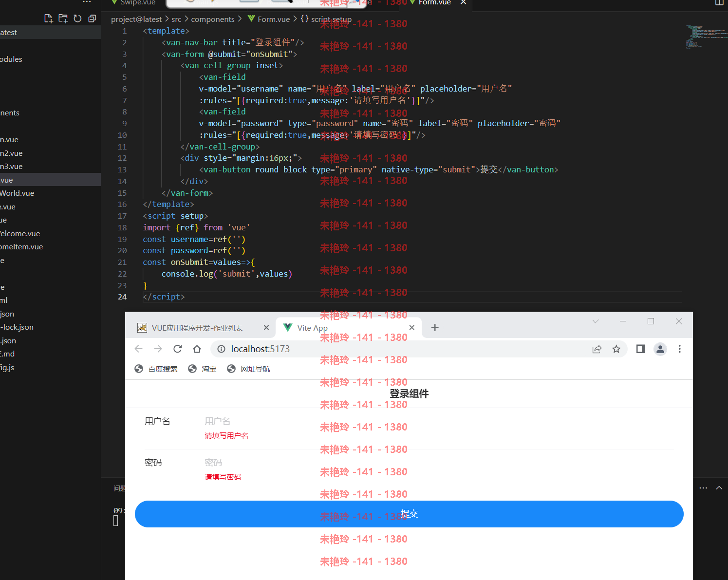Open the 淘宝 bookmark

pos(203,369)
